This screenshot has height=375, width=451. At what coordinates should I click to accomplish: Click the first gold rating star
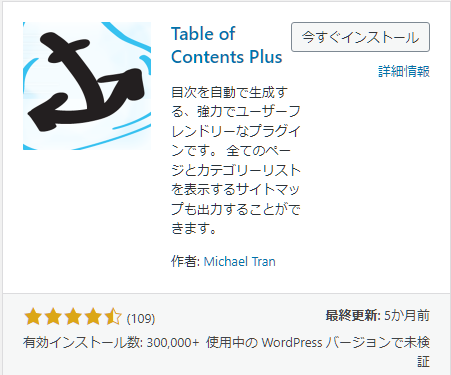[x=33, y=317]
